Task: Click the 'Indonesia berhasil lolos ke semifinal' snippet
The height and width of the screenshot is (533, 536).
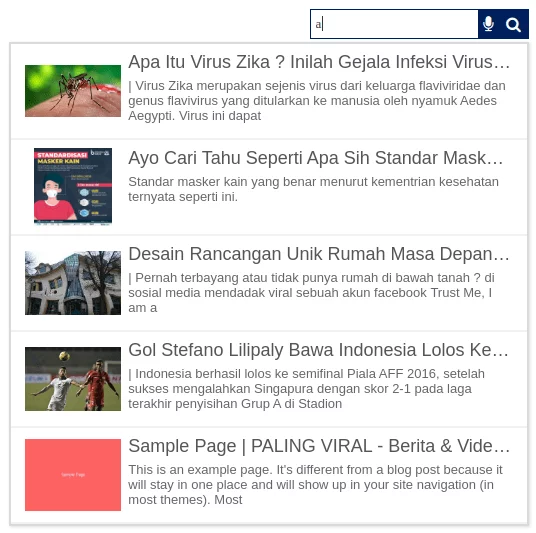Action: tap(306, 389)
